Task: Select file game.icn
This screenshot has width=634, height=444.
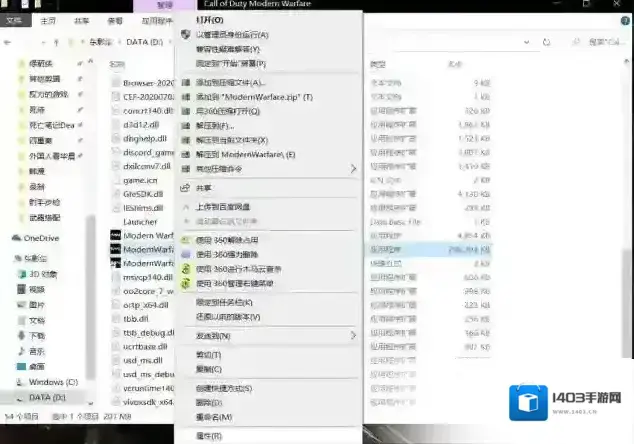Action: 140,180
